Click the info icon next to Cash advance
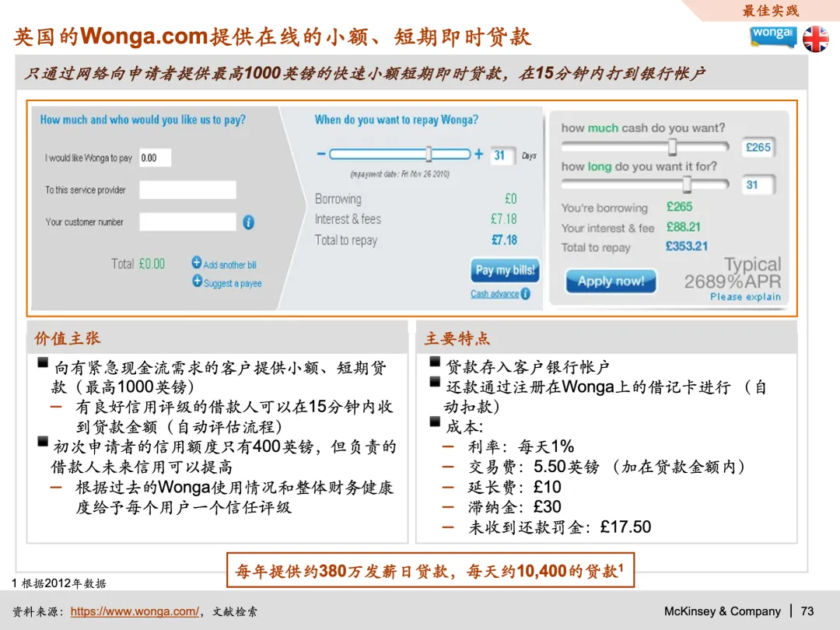The image size is (840, 630). coord(526,293)
